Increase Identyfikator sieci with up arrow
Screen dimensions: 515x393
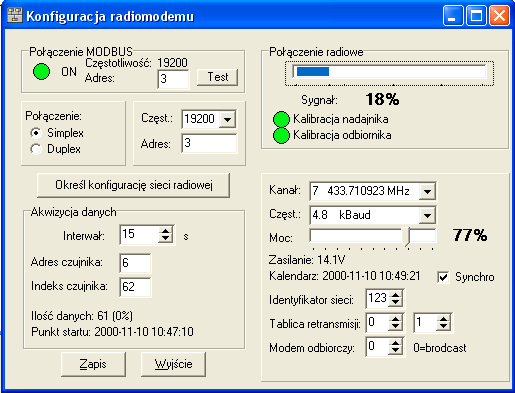click(395, 295)
